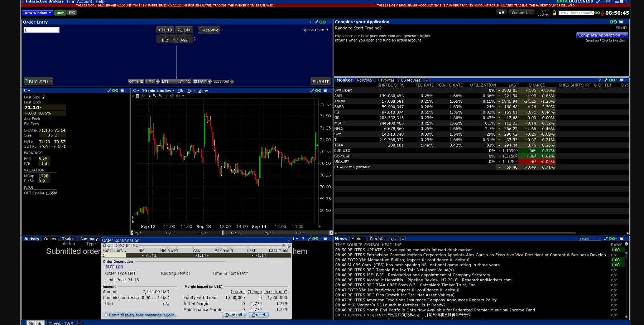Image resolution: width=644 pixels, height=325 pixels.
Task: Click the bid price button 71.13
Action: (x=165, y=30)
